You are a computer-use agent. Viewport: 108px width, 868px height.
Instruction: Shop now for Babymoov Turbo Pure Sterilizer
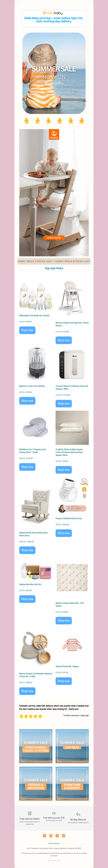(x=27, y=401)
